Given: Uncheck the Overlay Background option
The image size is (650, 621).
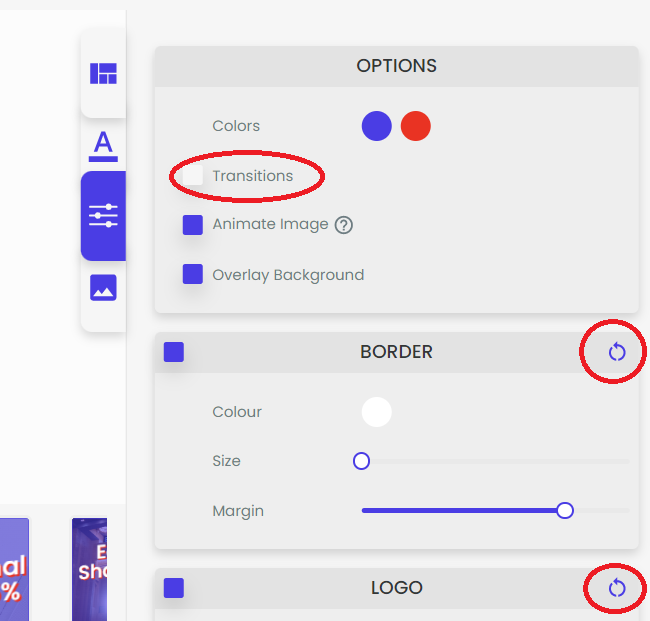Looking at the screenshot, I should [193, 275].
